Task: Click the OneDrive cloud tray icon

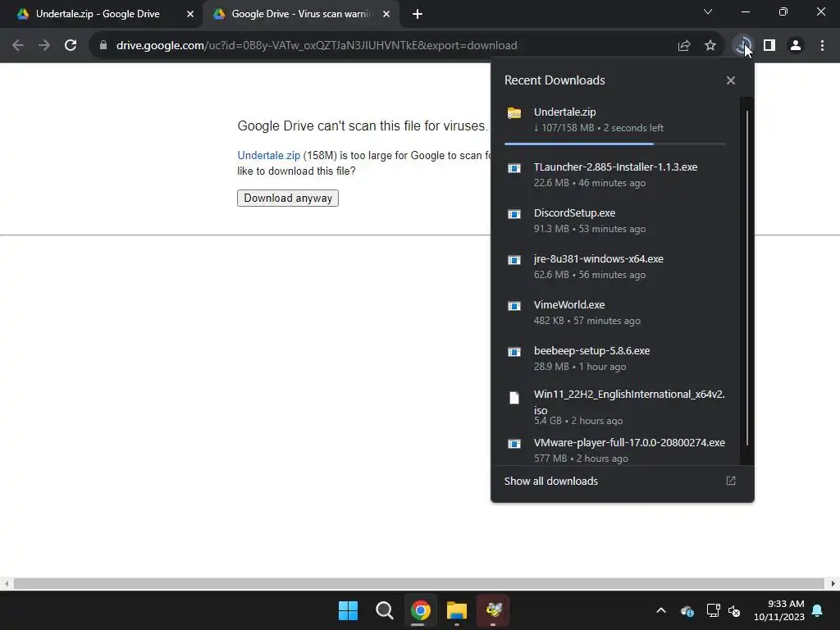Action: pos(687,610)
